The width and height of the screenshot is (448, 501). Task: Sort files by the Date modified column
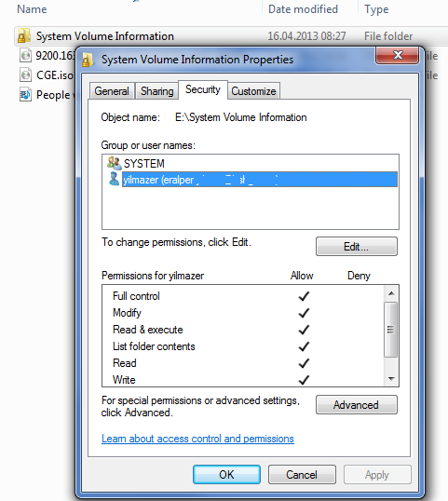pyautogui.click(x=303, y=9)
